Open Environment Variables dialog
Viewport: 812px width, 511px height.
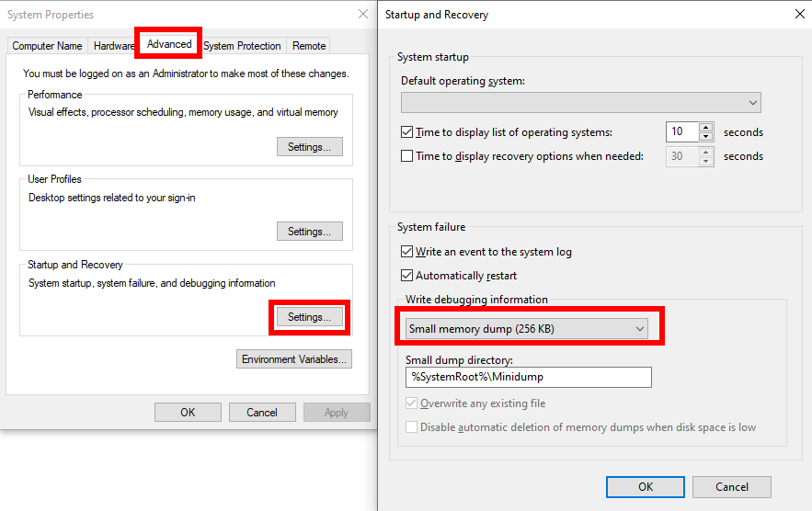(x=293, y=359)
